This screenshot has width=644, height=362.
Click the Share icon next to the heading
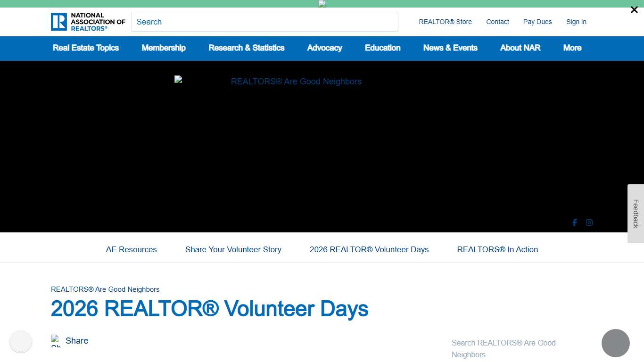56,340
